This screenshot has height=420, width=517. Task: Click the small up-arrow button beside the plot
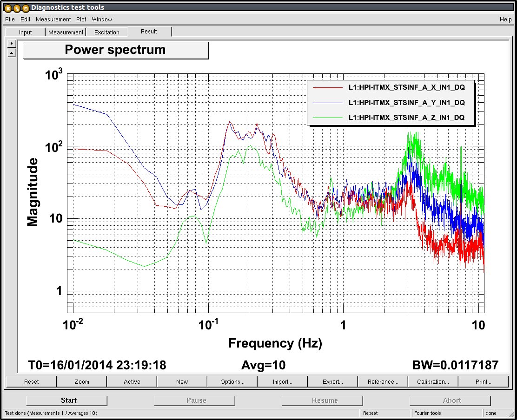[12, 52]
